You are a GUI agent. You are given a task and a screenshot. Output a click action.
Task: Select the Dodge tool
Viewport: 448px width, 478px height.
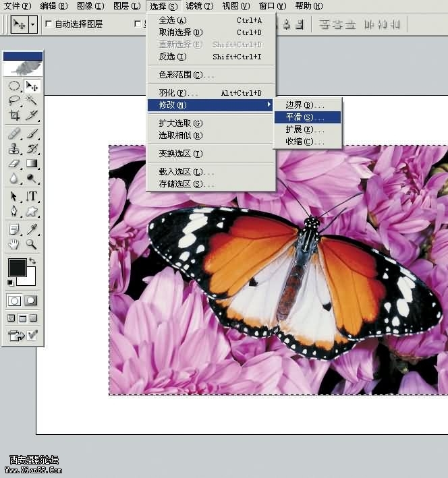[x=32, y=178]
